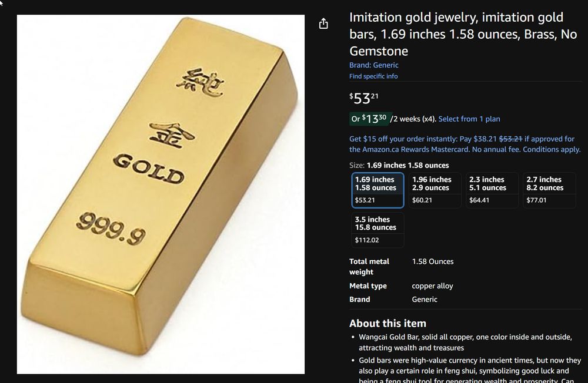
Task: Click the Metal type copper alloy value
Action: pyautogui.click(x=432, y=285)
